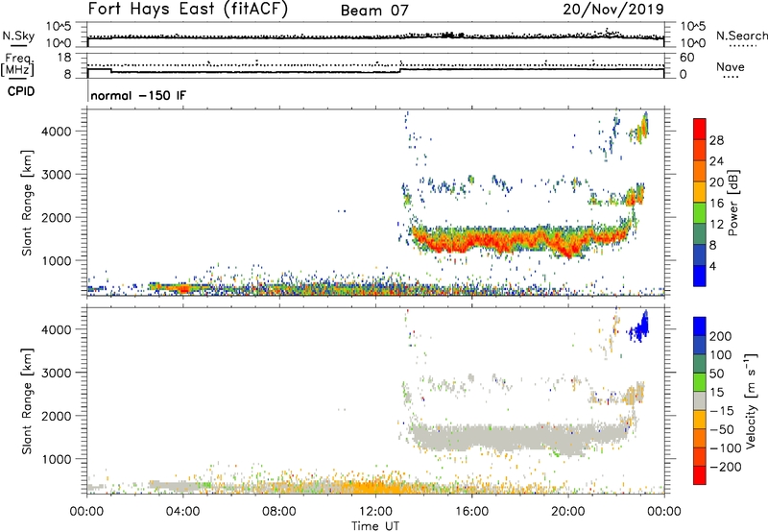Click the "60" Nave axis tick

pyautogui.click(x=686, y=58)
